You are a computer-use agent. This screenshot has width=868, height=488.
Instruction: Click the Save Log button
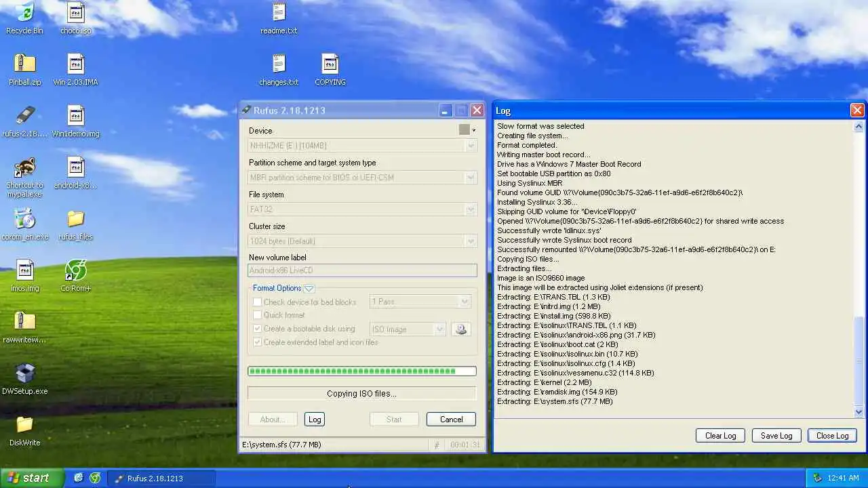(776, 436)
